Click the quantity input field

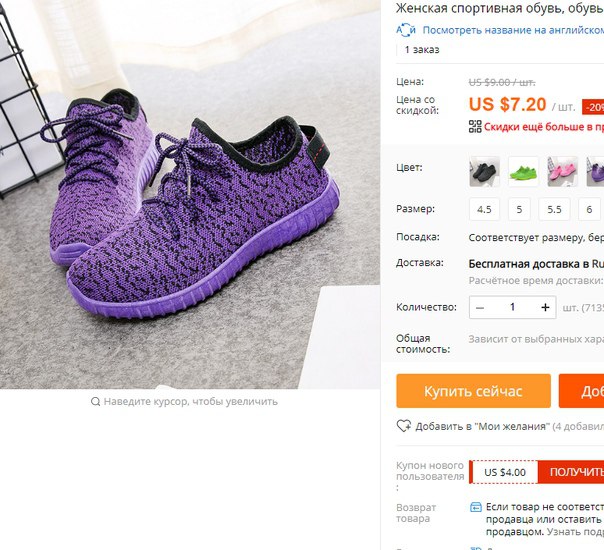coord(512,307)
